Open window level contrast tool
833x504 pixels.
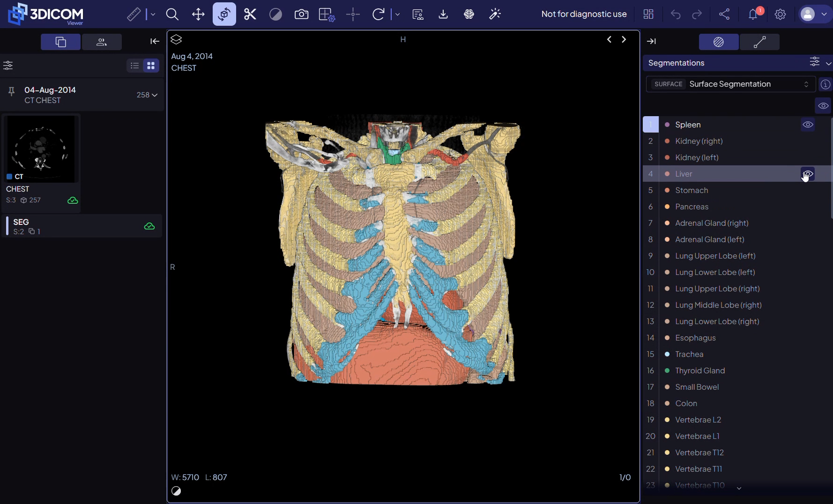coord(276,15)
